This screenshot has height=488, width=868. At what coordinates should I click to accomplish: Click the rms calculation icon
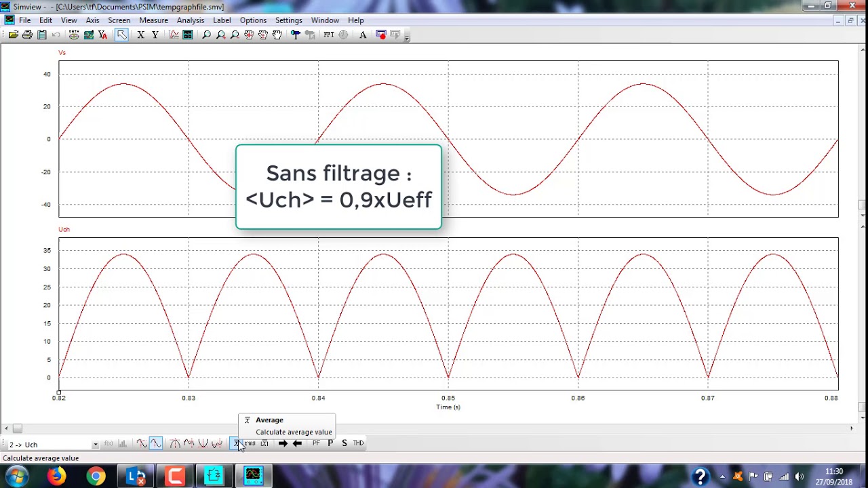[x=250, y=443]
